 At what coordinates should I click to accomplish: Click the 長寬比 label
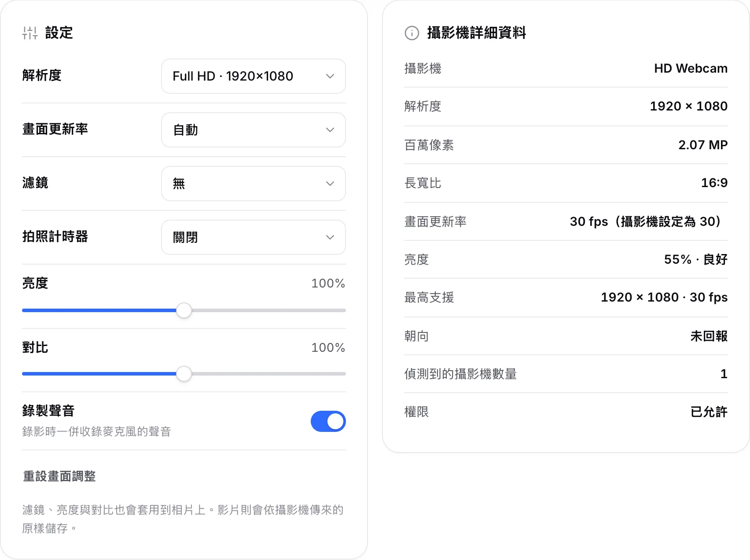pyautogui.click(x=423, y=183)
